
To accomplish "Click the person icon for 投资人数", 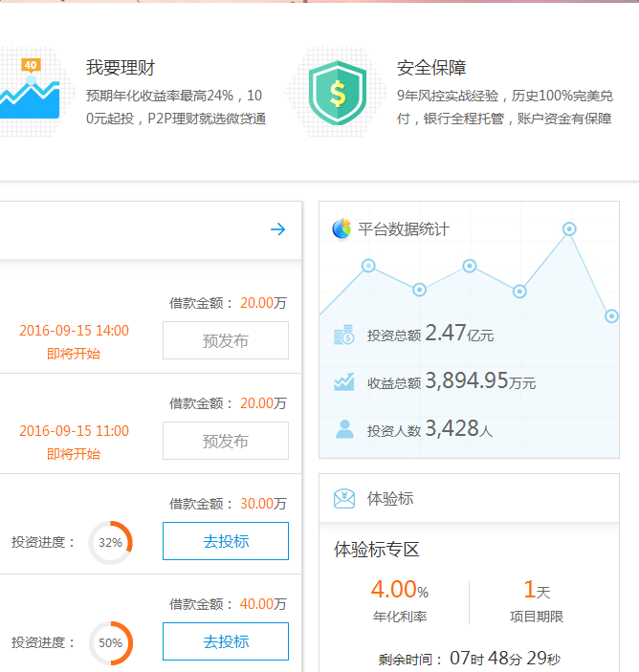I will tap(344, 429).
